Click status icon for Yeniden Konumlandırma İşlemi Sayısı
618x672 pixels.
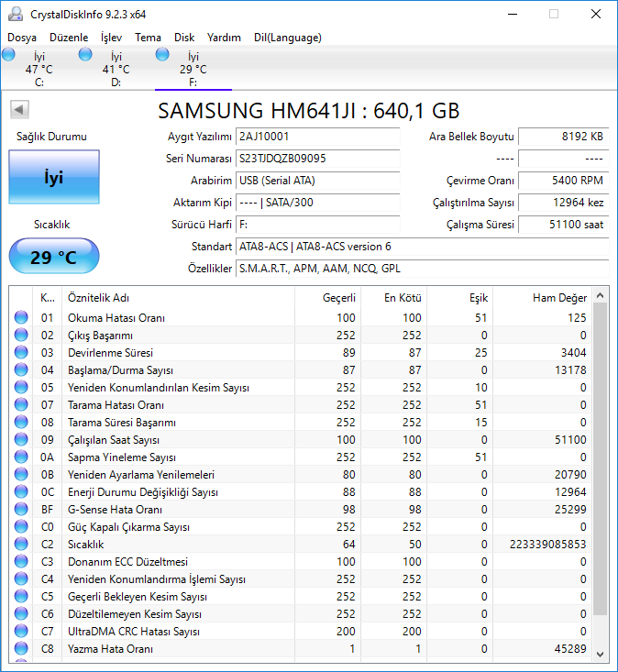(x=21, y=579)
